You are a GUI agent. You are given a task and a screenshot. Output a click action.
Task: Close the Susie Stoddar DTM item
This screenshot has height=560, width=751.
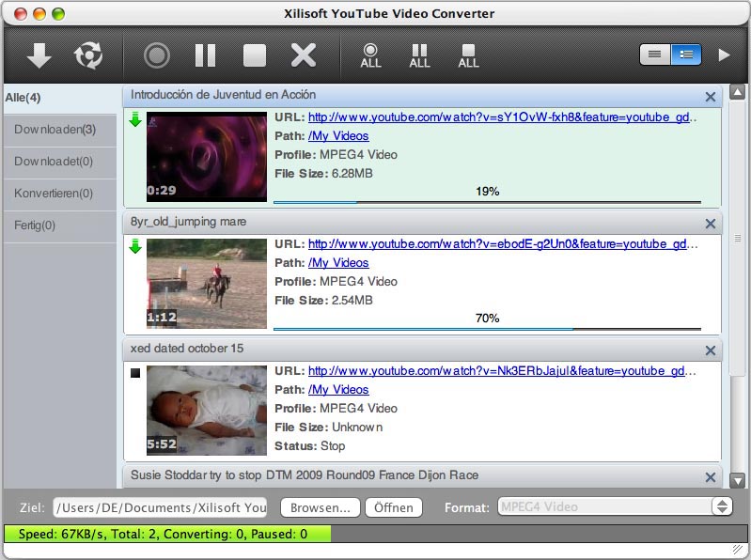point(711,477)
